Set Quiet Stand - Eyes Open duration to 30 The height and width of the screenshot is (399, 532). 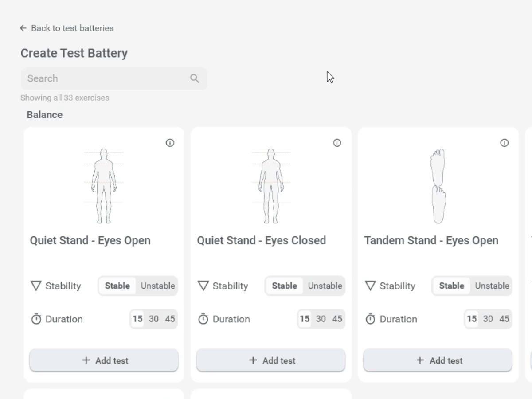(x=154, y=319)
